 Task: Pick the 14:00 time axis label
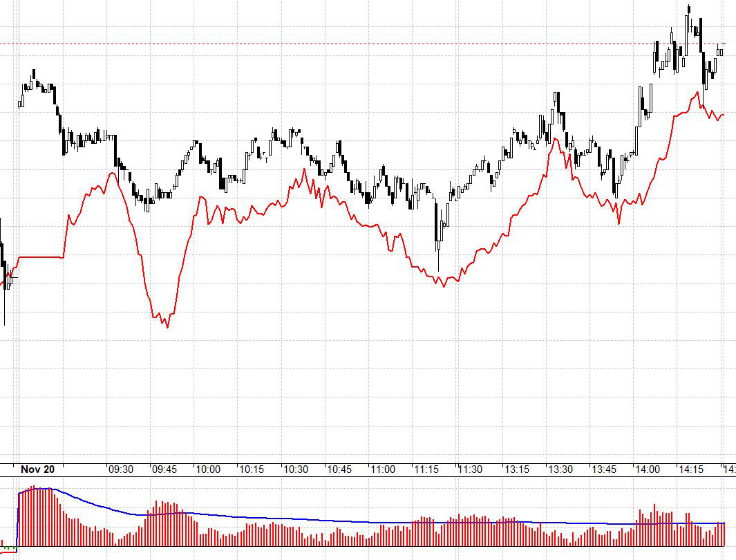click(645, 469)
